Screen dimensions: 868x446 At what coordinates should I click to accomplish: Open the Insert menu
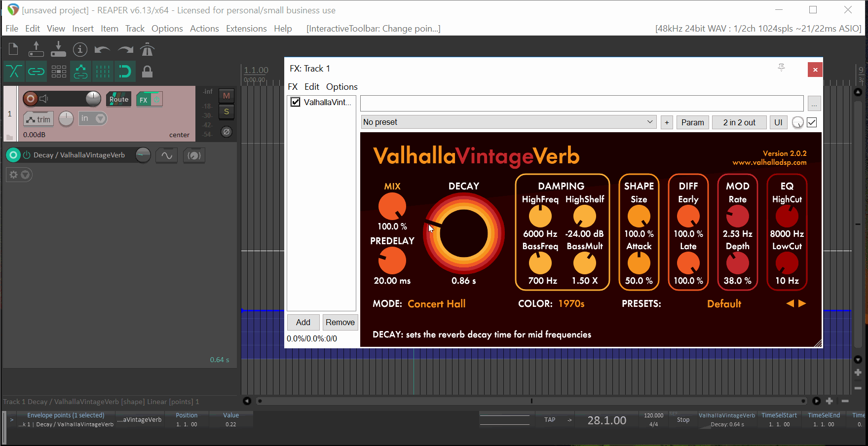point(83,29)
